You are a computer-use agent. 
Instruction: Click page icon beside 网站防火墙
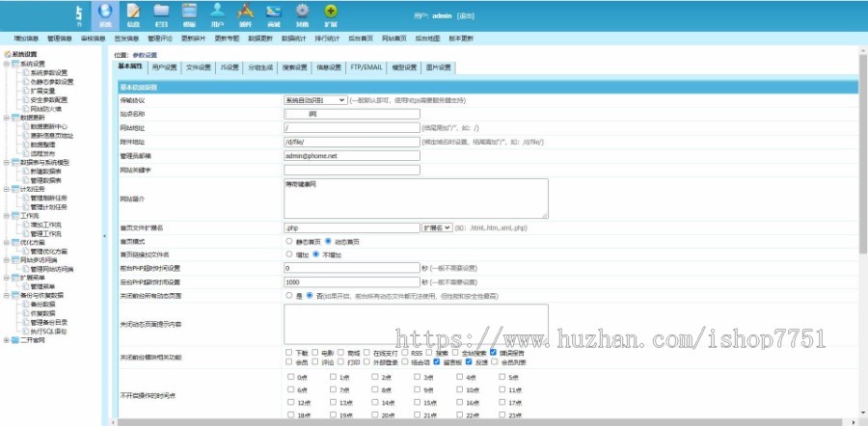[25, 109]
